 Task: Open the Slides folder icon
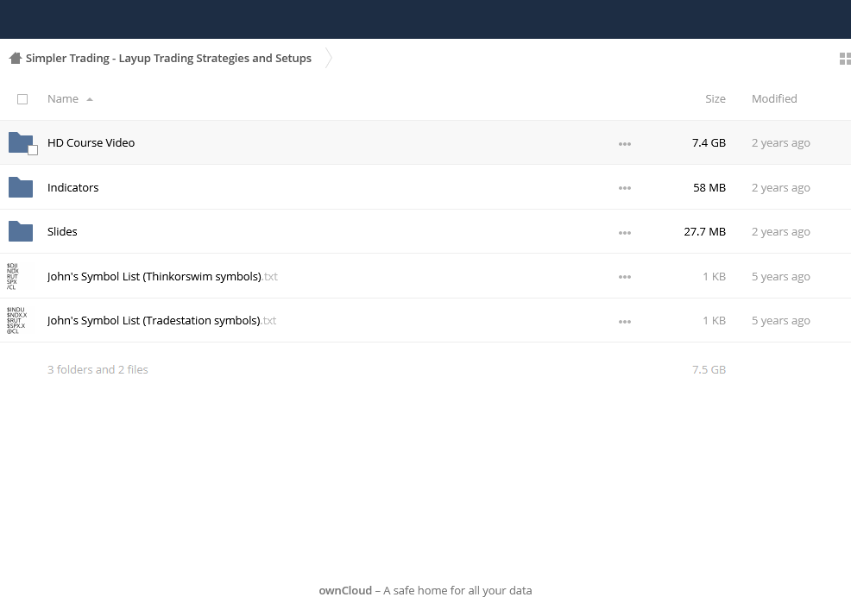(x=21, y=232)
